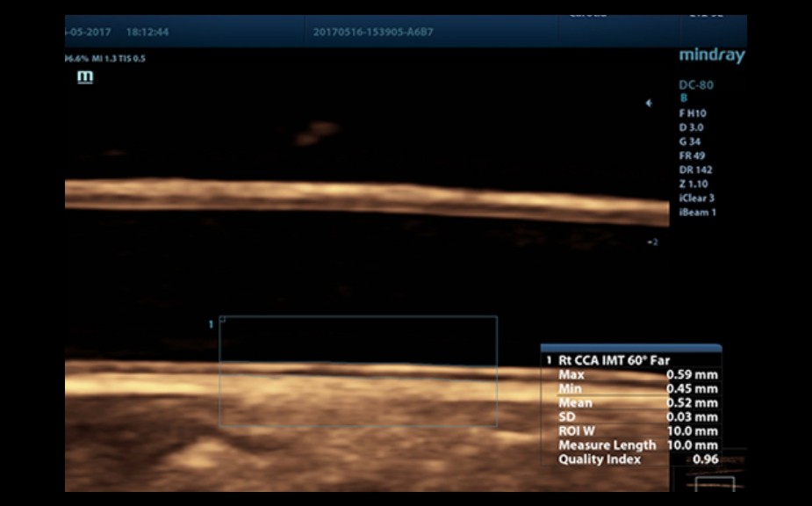Click the F H10 frequency parameter

693,113
